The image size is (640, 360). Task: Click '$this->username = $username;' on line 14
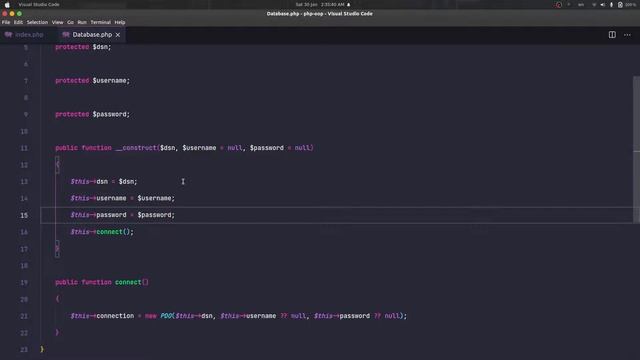pyautogui.click(x=122, y=198)
